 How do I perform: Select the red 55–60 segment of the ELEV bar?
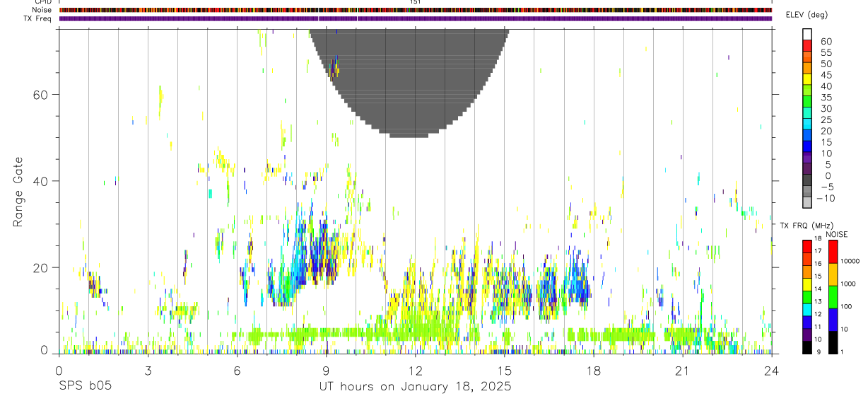pos(808,46)
